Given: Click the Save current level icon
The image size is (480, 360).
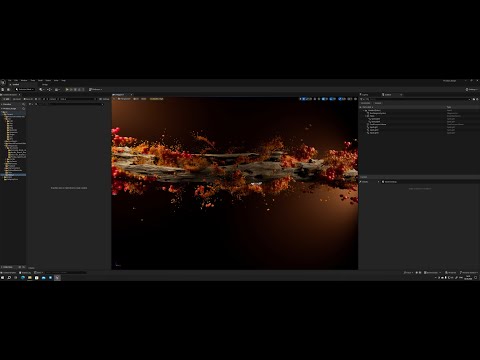Looking at the screenshot, I should pos(3,89).
